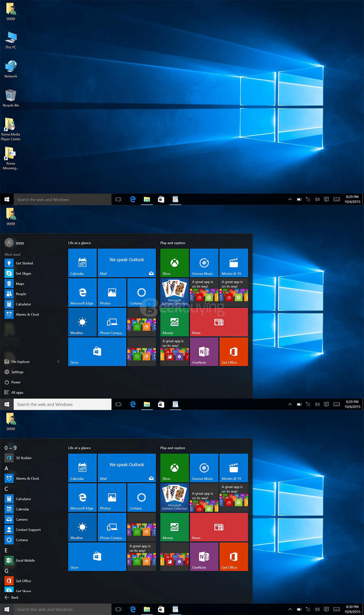Click All apps in Start menu
The width and height of the screenshot is (364, 615).
click(14, 392)
